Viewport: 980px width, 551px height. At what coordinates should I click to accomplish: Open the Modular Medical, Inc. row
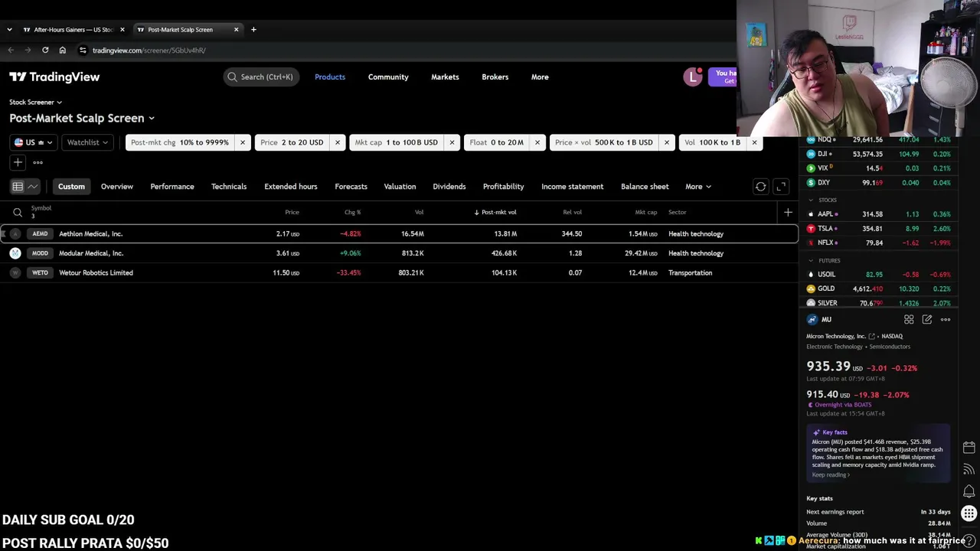(399, 253)
